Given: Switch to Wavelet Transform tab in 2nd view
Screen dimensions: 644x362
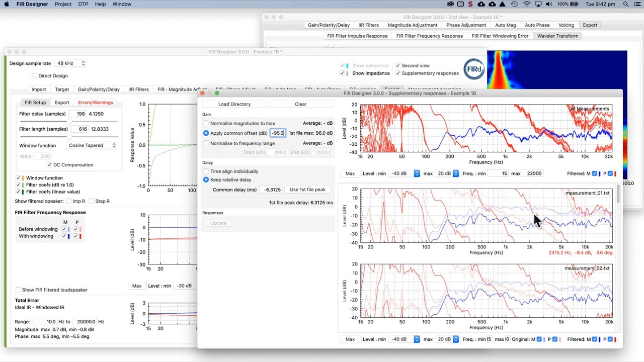Looking at the screenshot, I should tap(558, 36).
